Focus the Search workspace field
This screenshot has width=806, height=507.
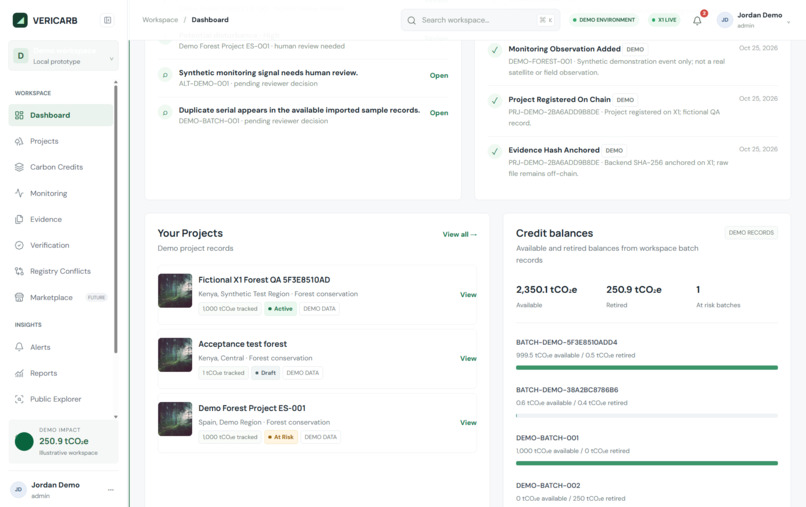point(480,20)
